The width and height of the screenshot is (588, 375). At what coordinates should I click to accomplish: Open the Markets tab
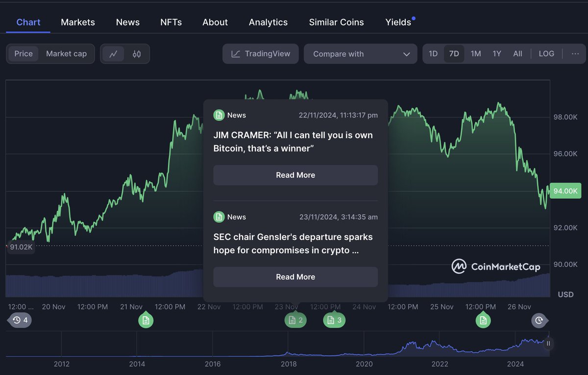pyautogui.click(x=78, y=22)
